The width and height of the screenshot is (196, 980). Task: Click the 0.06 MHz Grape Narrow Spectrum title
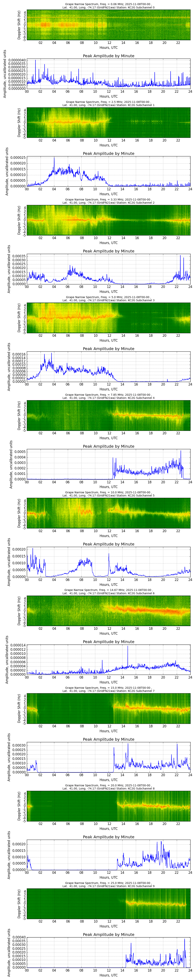click(x=108, y=6)
